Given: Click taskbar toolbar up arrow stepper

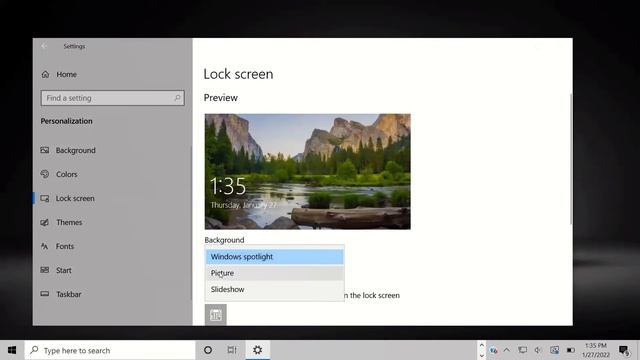Looking at the screenshot, I should tap(482, 345).
